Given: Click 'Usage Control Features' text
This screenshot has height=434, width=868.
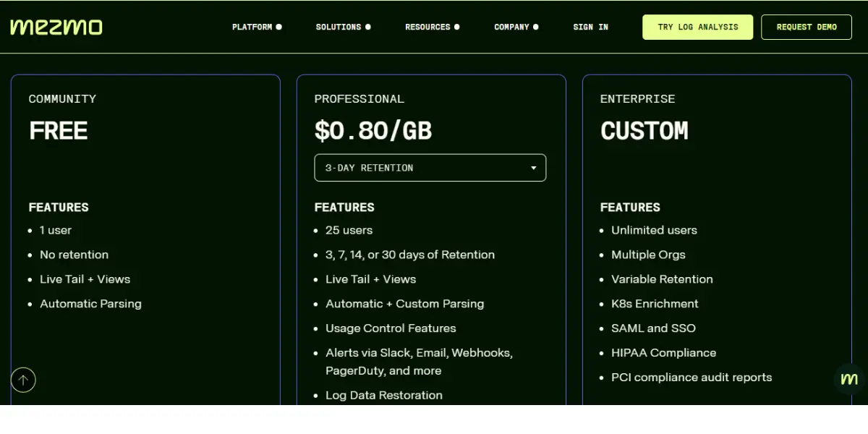Looking at the screenshot, I should [391, 328].
